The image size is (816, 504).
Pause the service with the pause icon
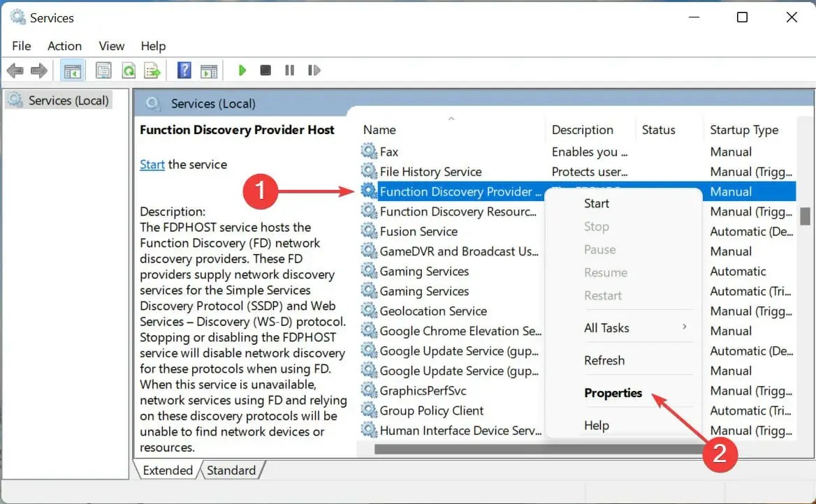point(289,70)
